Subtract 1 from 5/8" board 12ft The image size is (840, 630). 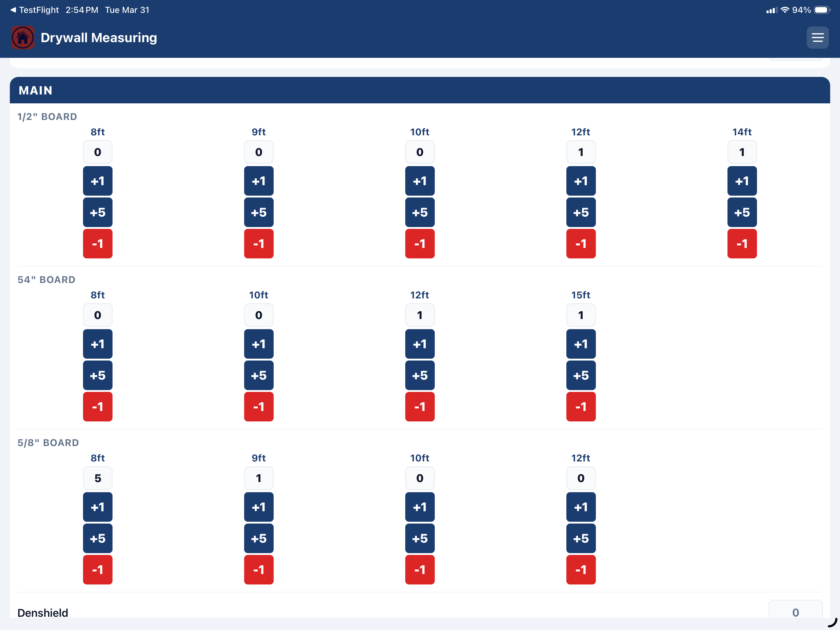tap(580, 570)
